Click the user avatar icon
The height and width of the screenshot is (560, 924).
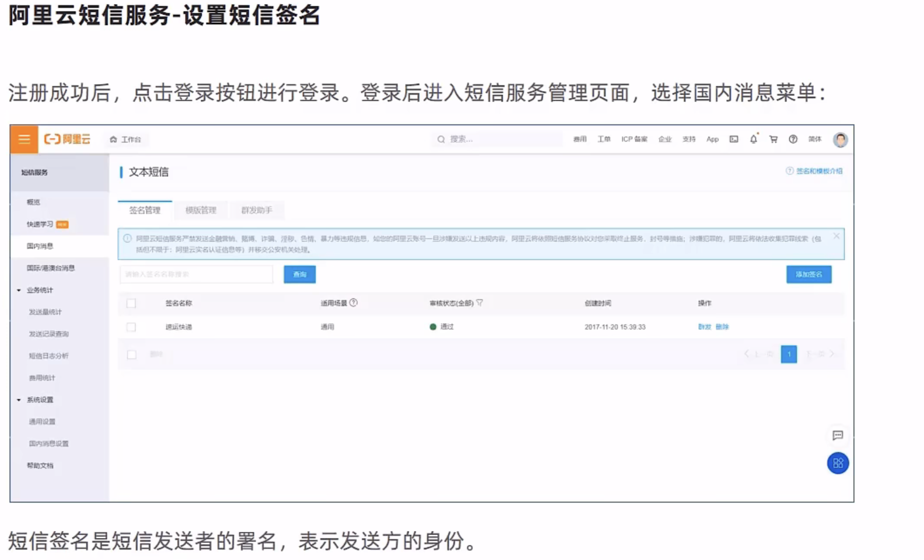coord(840,140)
